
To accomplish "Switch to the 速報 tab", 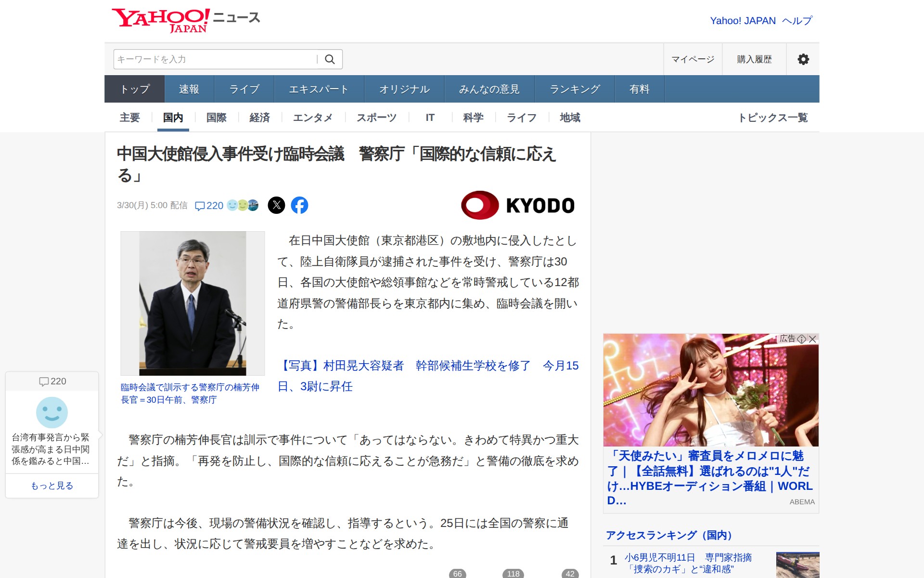I will click(x=189, y=89).
